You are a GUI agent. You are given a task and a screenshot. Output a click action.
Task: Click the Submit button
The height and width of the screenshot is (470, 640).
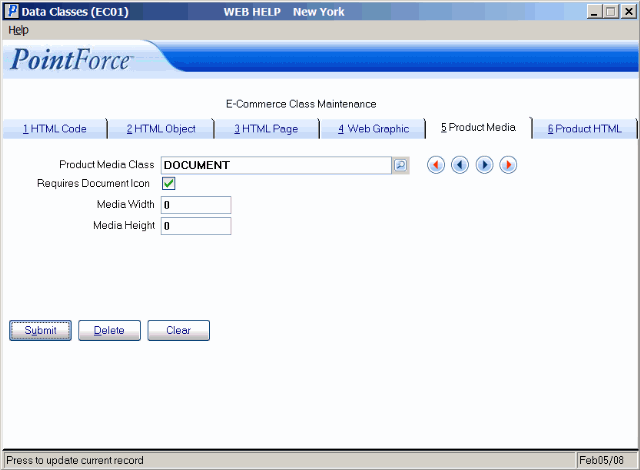pyautogui.click(x=40, y=330)
